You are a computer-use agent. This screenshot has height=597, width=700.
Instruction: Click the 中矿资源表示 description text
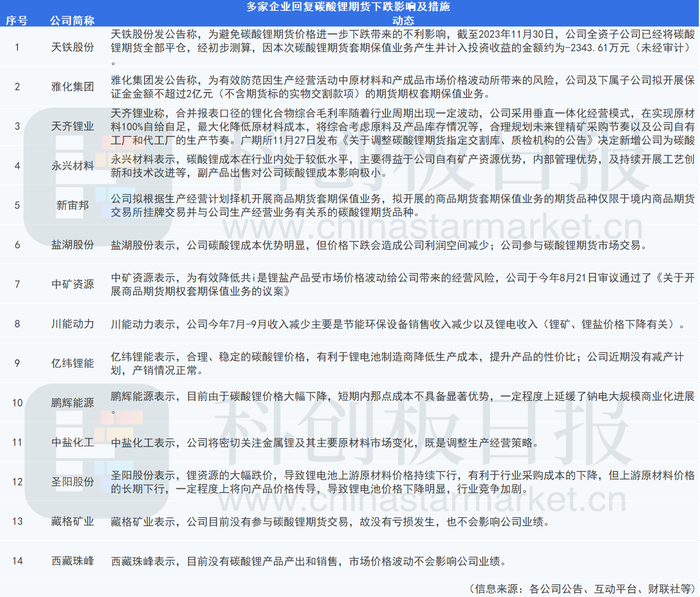click(x=403, y=284)
